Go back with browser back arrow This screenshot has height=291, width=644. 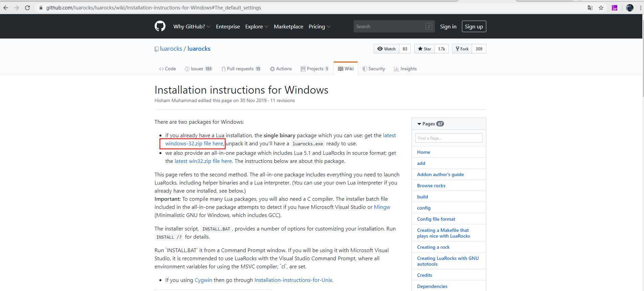click(x=6, y=7)
